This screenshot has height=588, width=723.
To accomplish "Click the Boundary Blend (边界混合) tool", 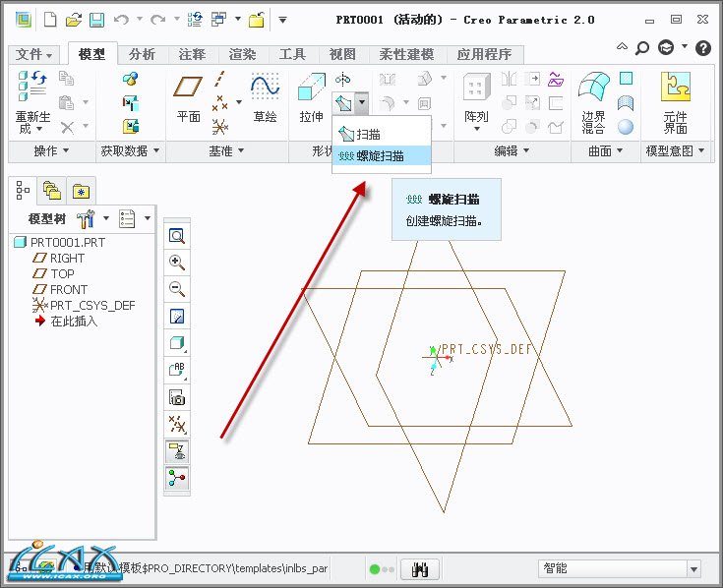I will (593, 102).
